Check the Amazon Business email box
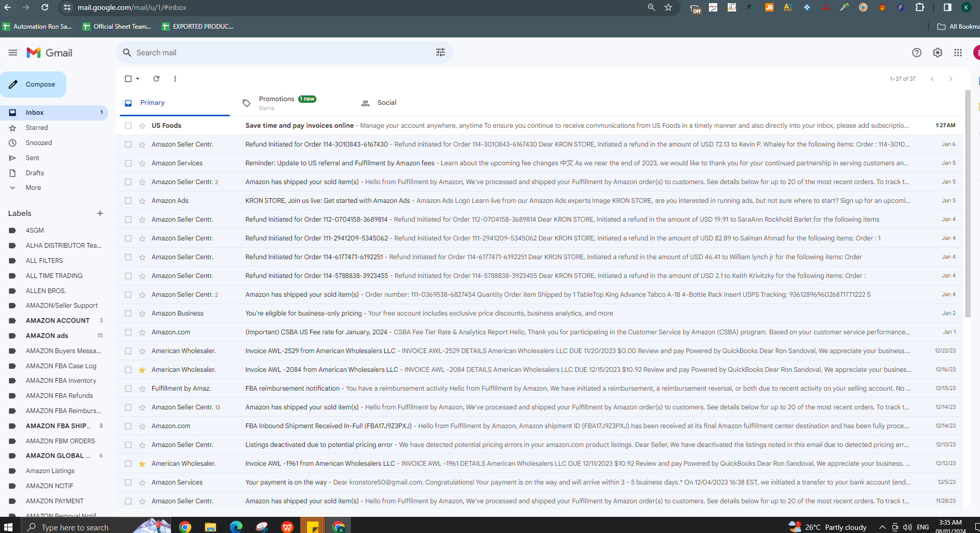 tap(128, 313)
